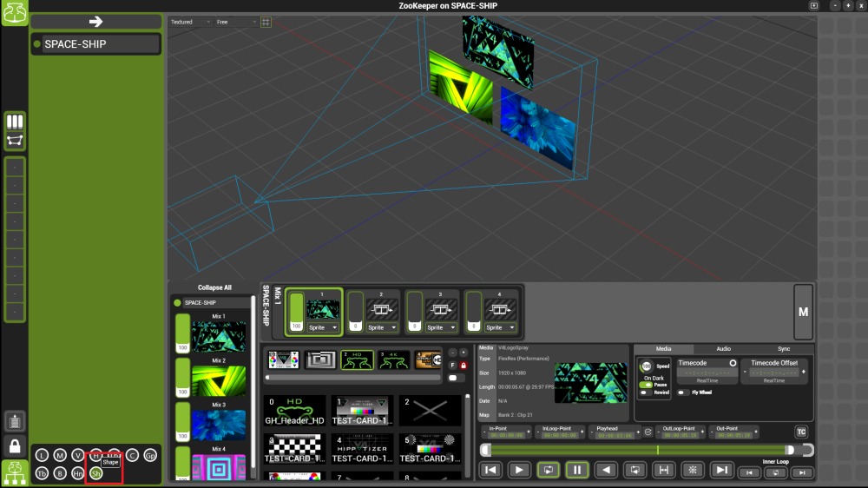Open Layer 4 Sprite dropdown
This screenshot has width=868, height=488.
[x=500, y=328]
